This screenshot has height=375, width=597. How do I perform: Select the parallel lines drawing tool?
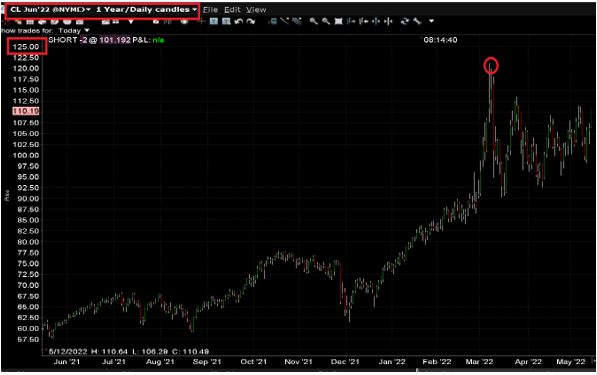[297, 21]
